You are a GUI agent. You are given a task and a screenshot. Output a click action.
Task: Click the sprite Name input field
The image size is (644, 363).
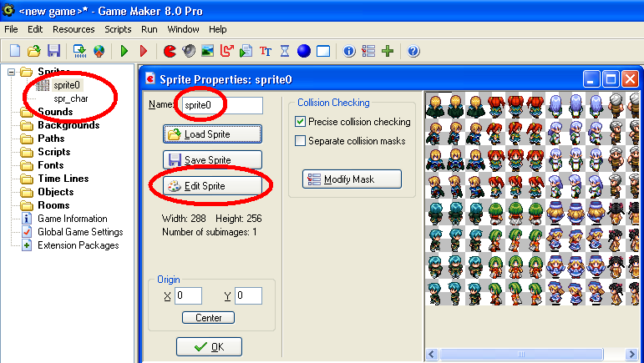tap(222, 105)
